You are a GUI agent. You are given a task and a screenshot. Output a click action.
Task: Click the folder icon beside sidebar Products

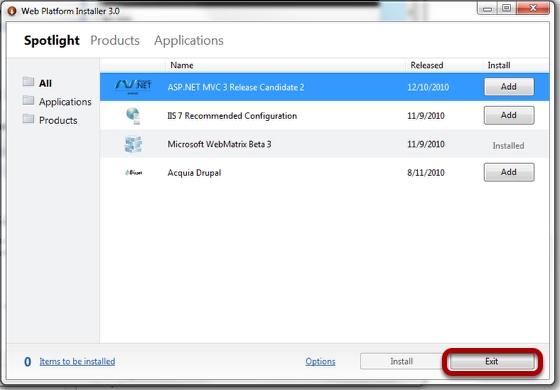pyautogui.click(x=28, y=119)
